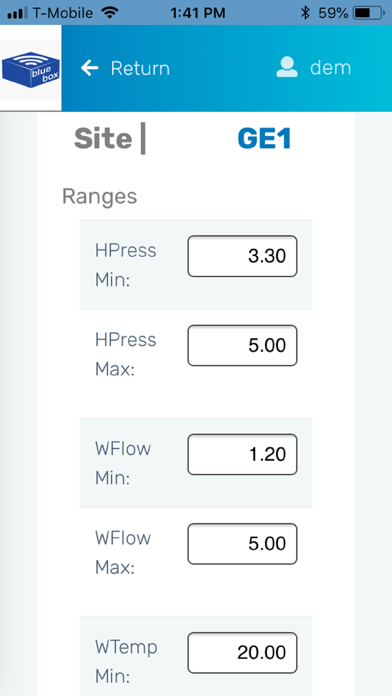Focus the WFlow Max input field
This screenshot has width=392, height=696.
[x=242, y=544]
